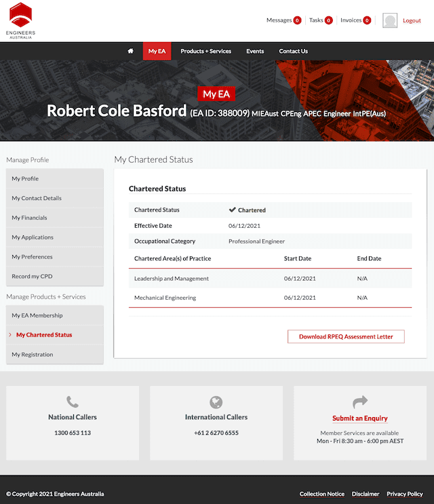Click the Robert Cole Basford name heading
The image size is (434, 504).
(117, 111)
